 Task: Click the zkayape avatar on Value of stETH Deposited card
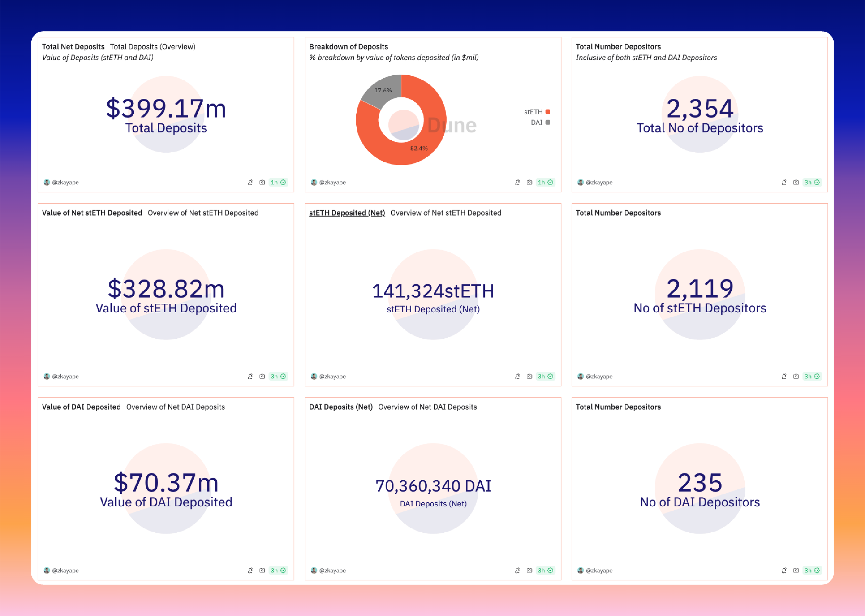point(47,376)
